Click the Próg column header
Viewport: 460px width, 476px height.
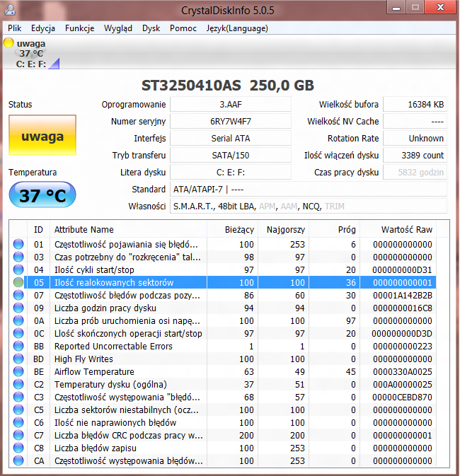[335, 229]
